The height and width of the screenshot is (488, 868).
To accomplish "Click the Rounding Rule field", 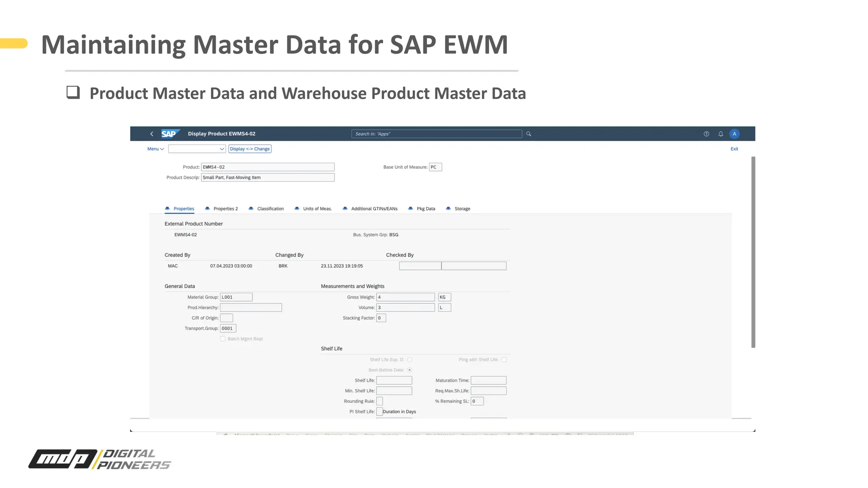I will pos(380,402).
